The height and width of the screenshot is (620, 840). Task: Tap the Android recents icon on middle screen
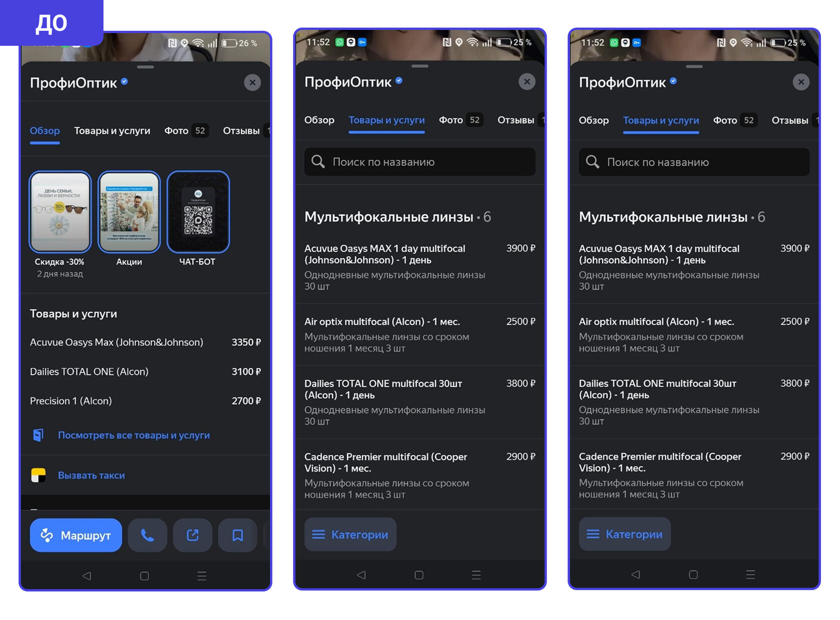476,575
